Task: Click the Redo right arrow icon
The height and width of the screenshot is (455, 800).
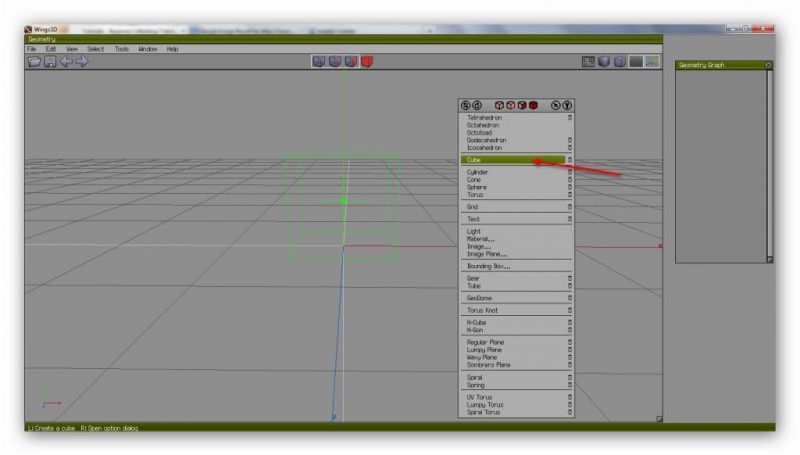Action: [82, 62]
